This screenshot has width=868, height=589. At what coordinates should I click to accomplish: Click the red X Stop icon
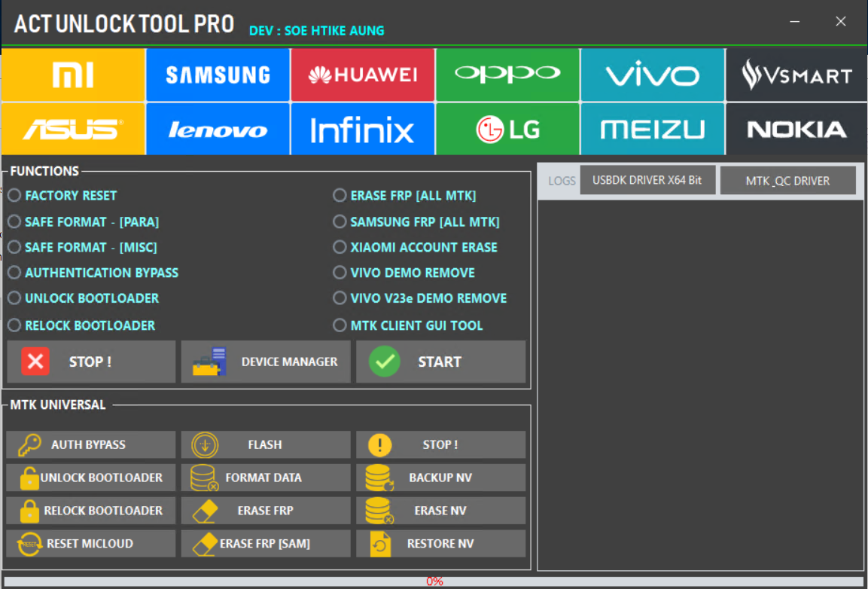(x=35, y=362)
